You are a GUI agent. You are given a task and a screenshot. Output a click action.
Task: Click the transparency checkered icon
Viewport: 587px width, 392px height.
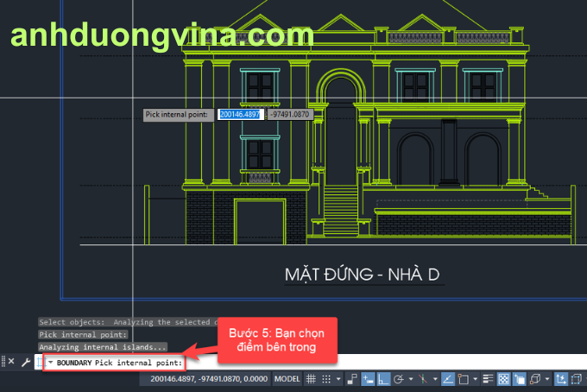(x=503, y=379)
